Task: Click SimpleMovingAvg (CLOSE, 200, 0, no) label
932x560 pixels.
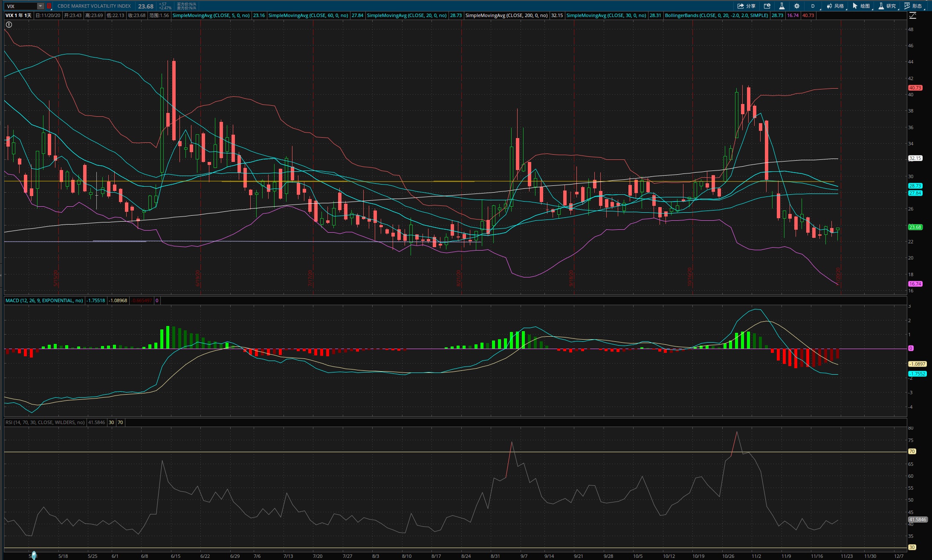Action: tap(507, 15)
